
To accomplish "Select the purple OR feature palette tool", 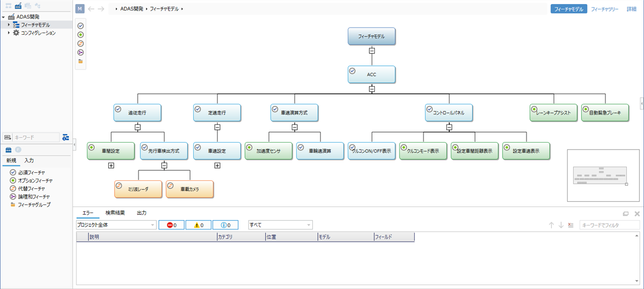I will (80, 52).
